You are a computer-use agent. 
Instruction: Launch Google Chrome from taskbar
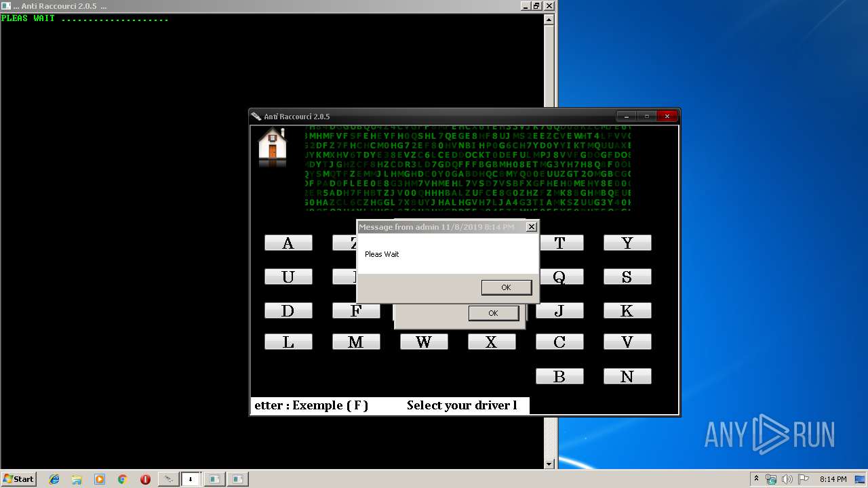(x=123, y=479)
